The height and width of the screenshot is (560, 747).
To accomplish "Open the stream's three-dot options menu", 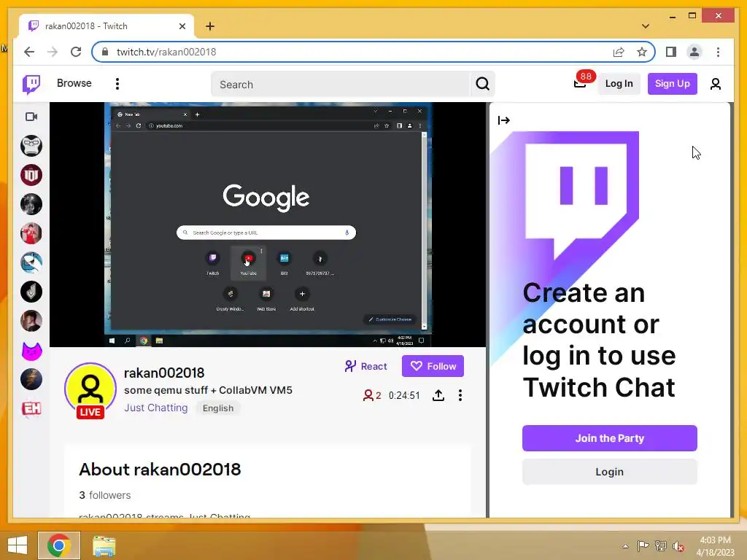I will click(460, 395).
